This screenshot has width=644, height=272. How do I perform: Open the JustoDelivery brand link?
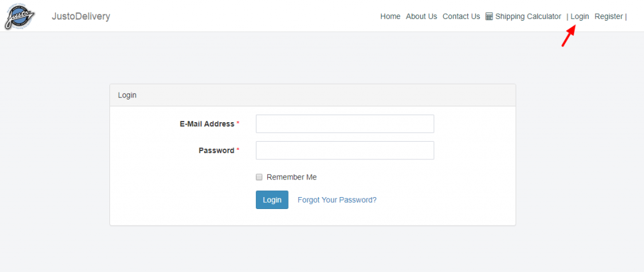coord(81,16)
